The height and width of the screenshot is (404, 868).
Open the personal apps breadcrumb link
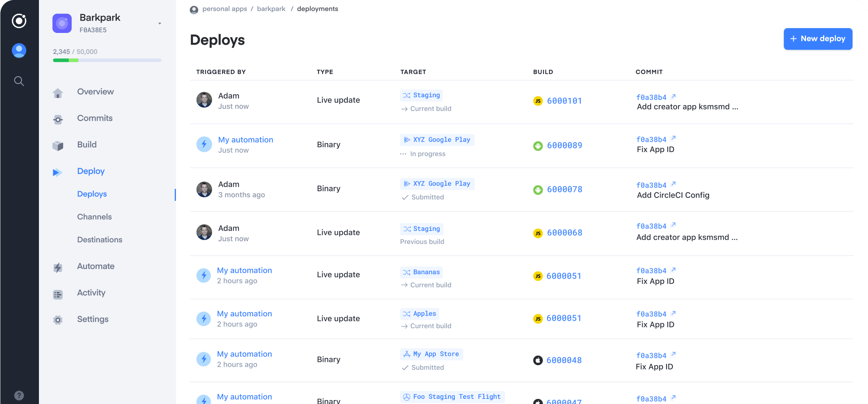pyautogui.click(x=224, y=8)
